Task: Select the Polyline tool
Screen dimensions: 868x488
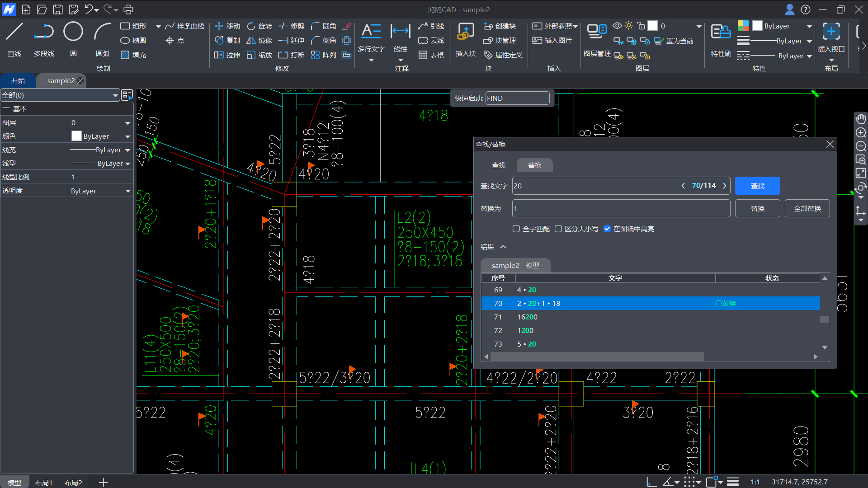Action: [x=44, y=32]
